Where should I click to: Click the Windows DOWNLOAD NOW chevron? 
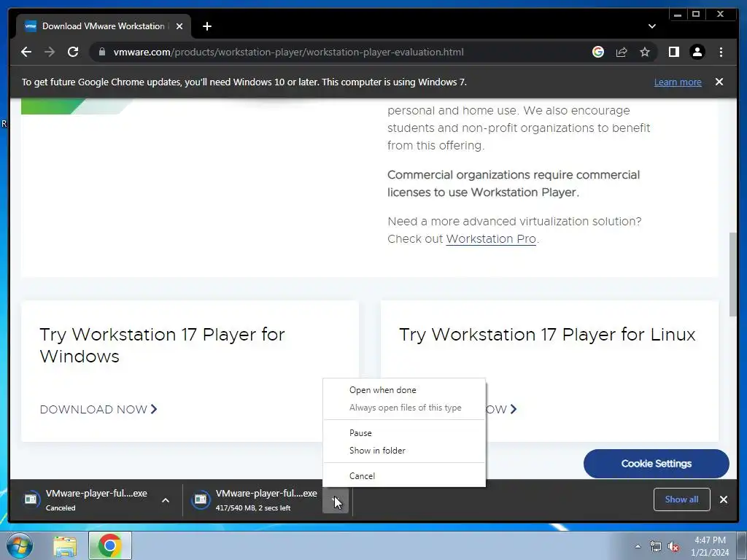click(154, 409)
